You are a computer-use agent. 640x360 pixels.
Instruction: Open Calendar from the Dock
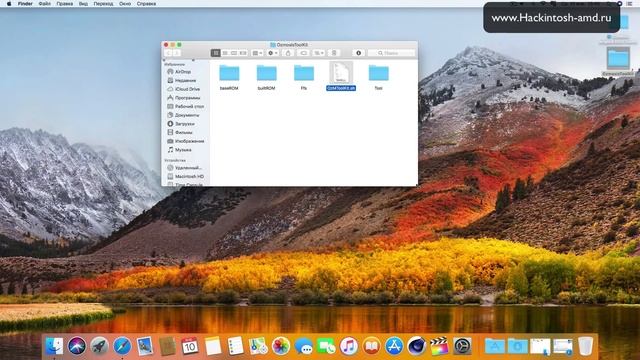click(190, 346)
